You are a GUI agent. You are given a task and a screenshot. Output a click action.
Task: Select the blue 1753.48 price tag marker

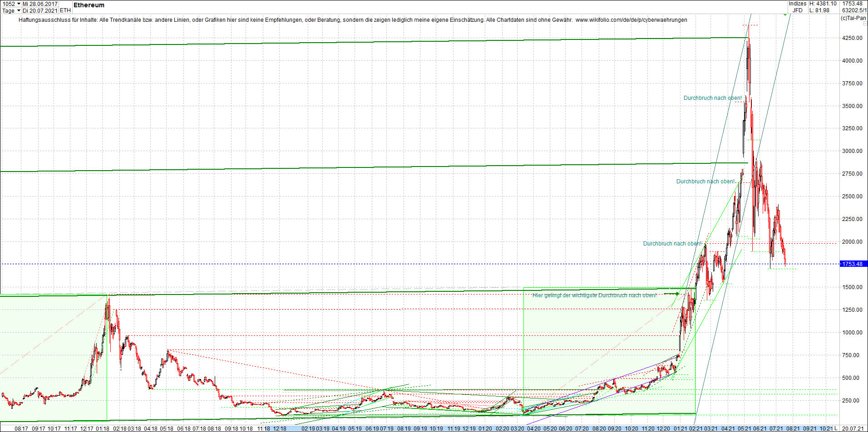point(853,264)
